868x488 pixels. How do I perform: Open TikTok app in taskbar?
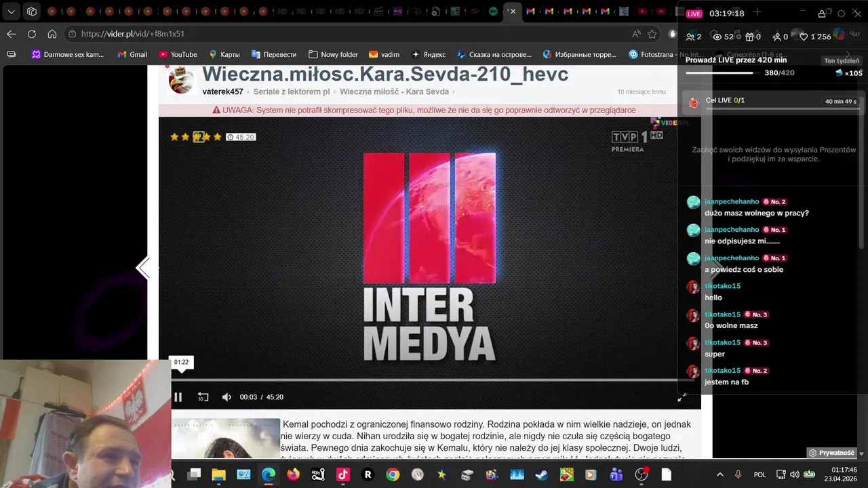click(x=343, y=474)
